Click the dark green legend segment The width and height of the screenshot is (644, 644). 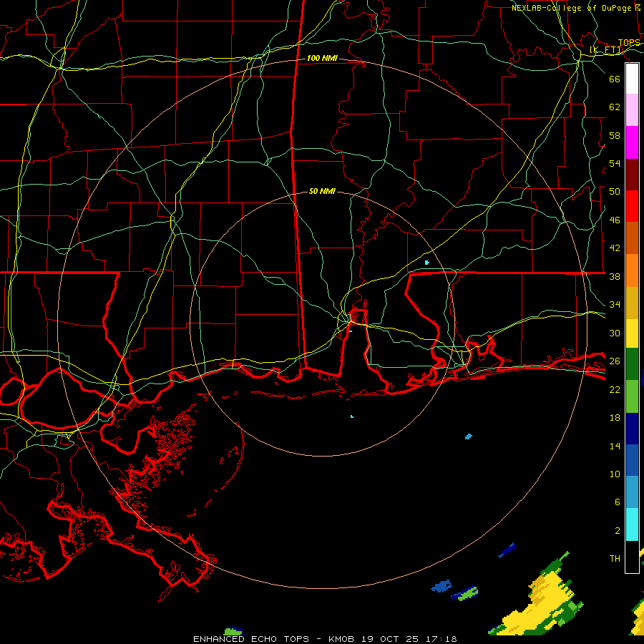[632, 364]
